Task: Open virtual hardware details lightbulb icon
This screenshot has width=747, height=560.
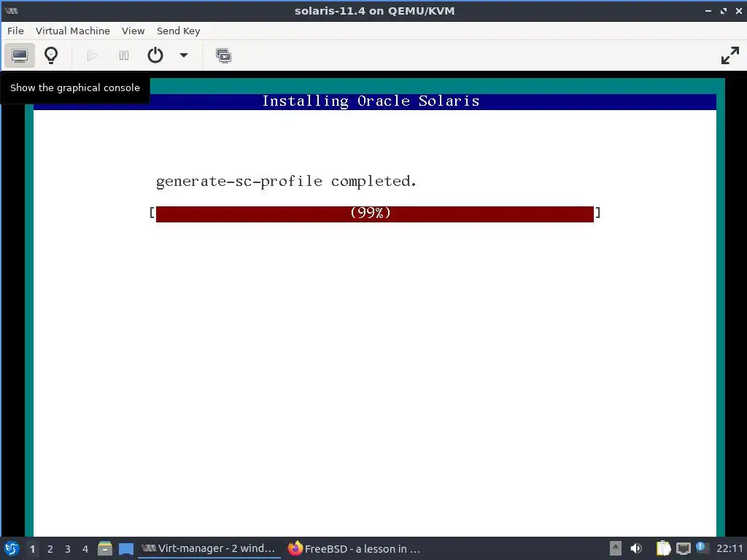Action: point(51,55)
